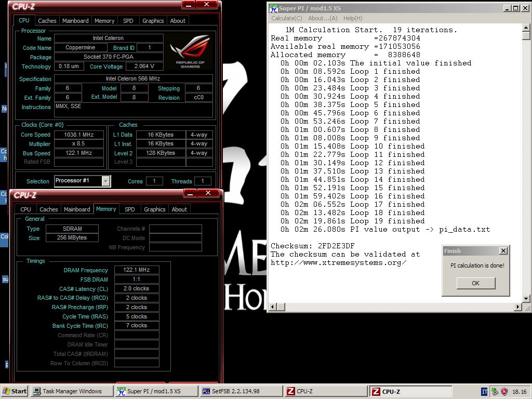Viewport: 532px width, 399px height.
Task: Open About tab in lower CPU-Z window
Action: tap(179, 209)
